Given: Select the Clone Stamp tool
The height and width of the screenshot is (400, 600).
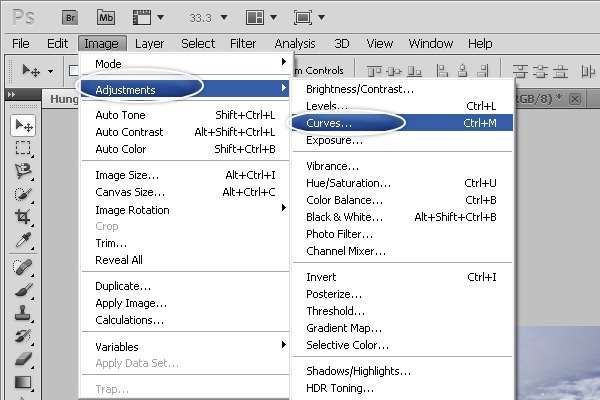Looking at the screenshot, I should tap(23, 313).
